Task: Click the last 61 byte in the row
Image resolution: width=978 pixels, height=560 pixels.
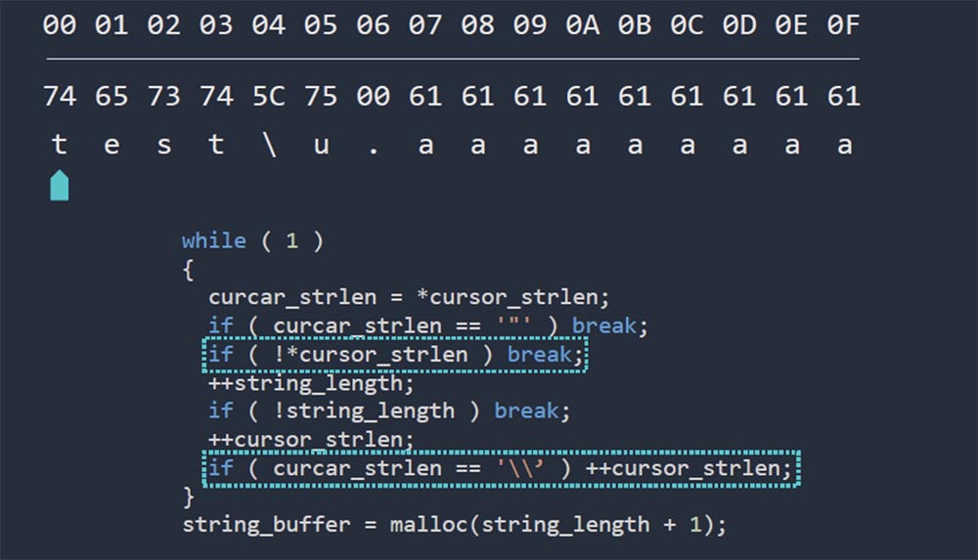Action: pos(843,97)
